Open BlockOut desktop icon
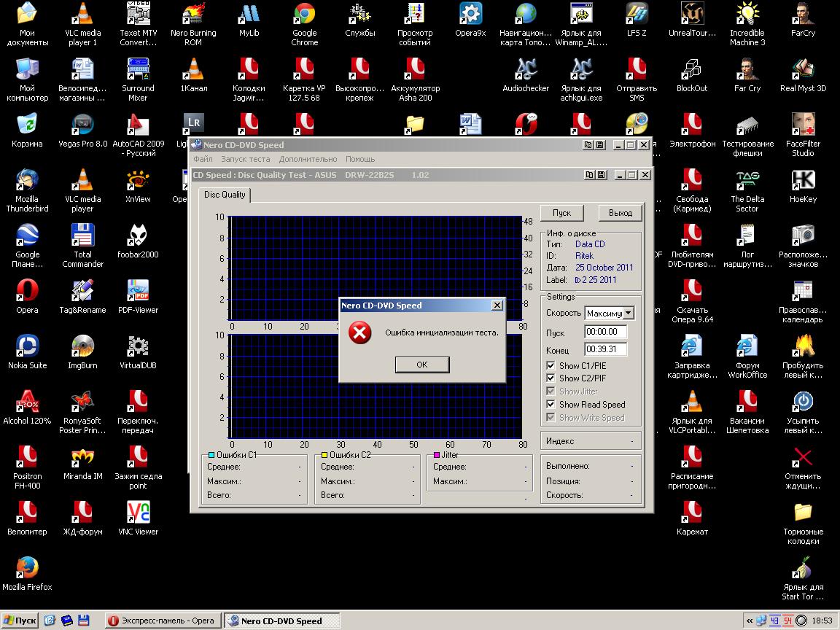 coord(691,74)
